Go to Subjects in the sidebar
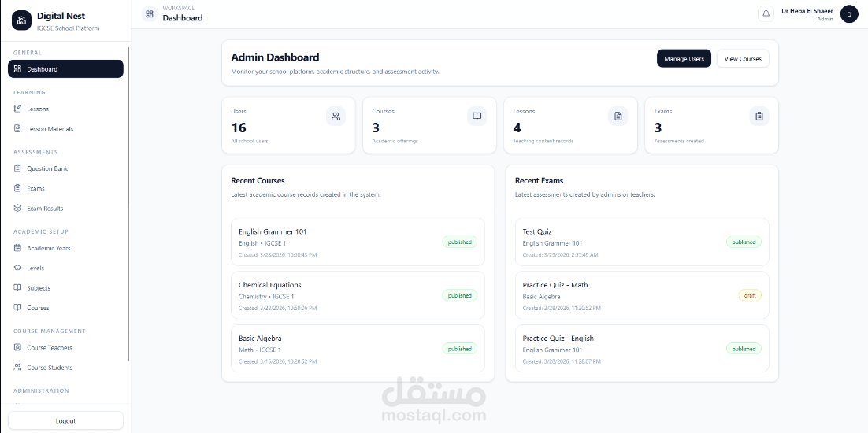Screen dimensions: 868x433 pyautogui.click(x=65, y=288)
